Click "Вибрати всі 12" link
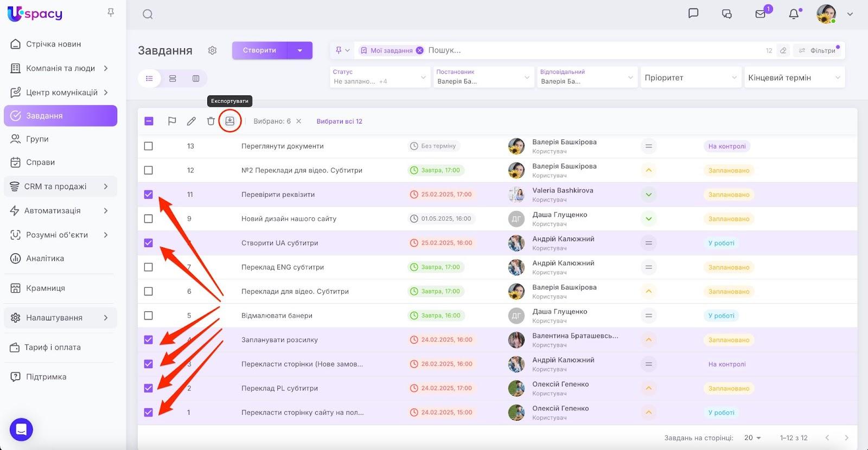Image resolution: width=868 pixels, height=450 pixels. point(339,121)
